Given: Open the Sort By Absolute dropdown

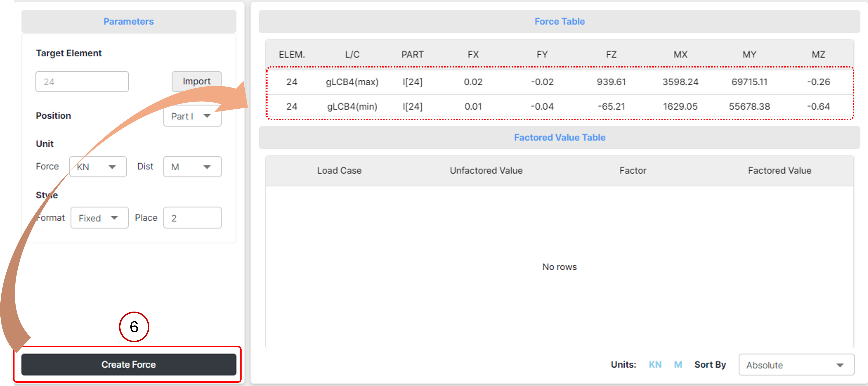Looking at the screenshot, I should [x=796, y=365].
